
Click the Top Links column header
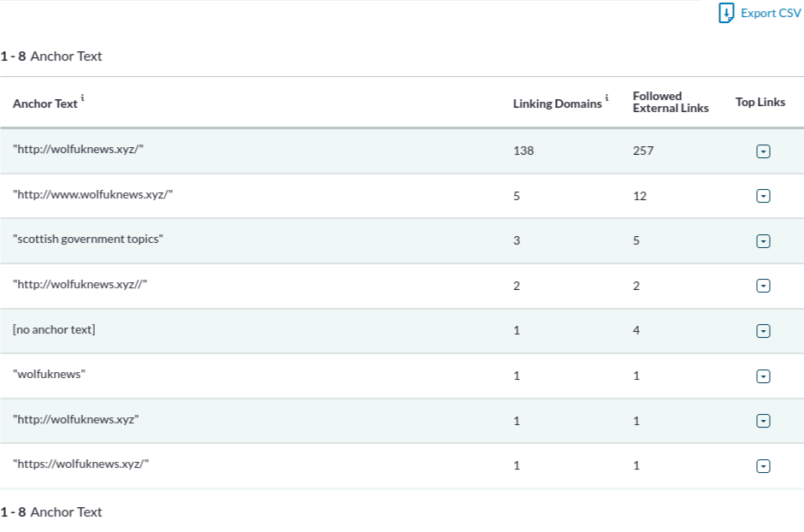tap(760, 102)
